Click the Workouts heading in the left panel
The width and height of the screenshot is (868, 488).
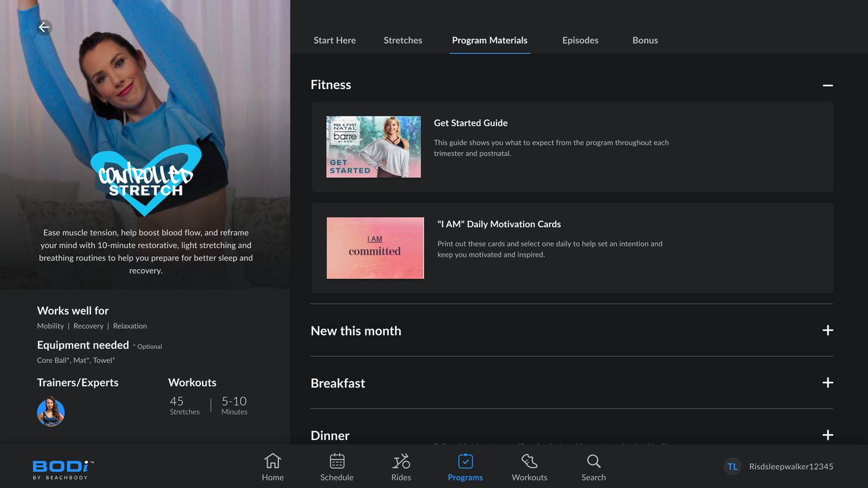[x=192, y=383]
